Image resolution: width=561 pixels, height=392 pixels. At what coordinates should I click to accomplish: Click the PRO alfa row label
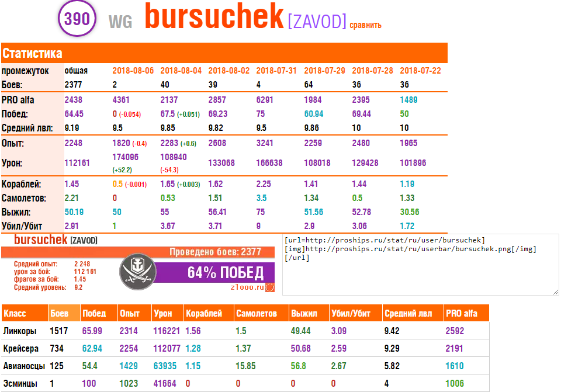click(18, 100)
